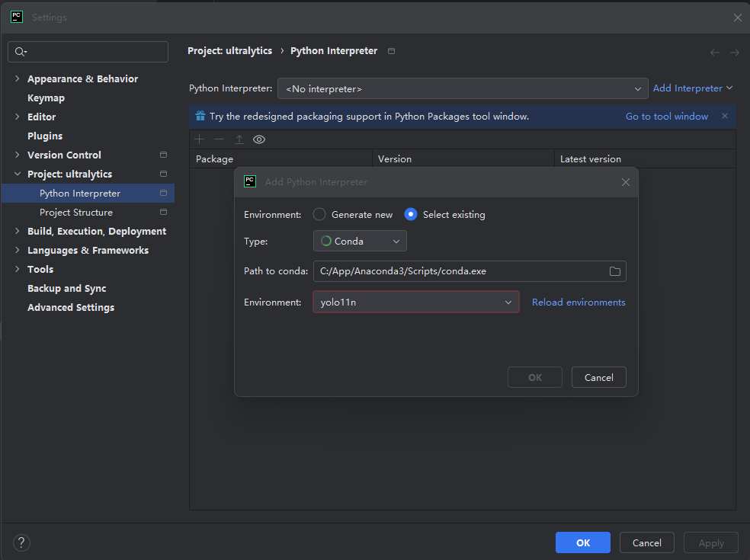Click the back navigation arrow in Settings
Screen dimensions: 750x560
point(714,53)
